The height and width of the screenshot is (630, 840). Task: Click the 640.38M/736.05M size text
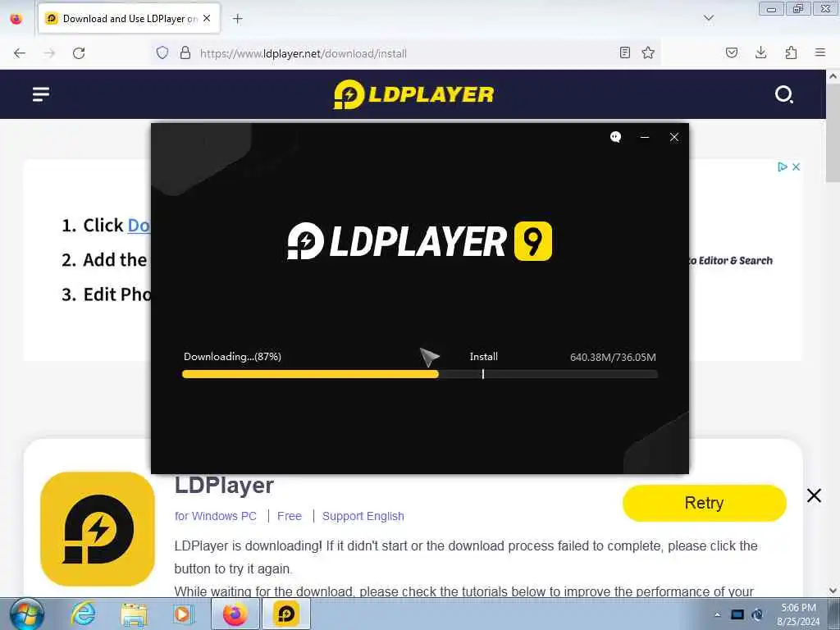tap(613, 358)
